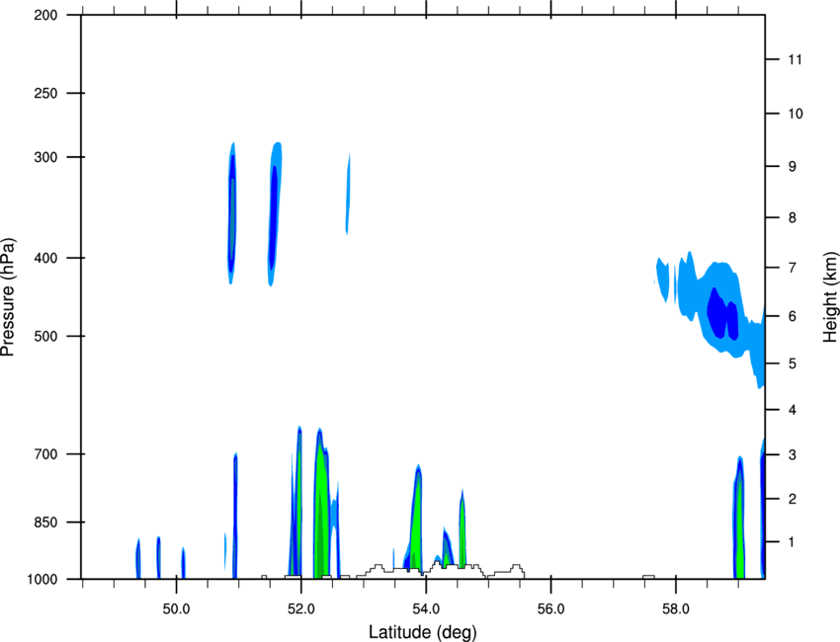Click the 2 km height tick label
The height and width of the screenshot is (642, 840).
pyautogui.click(x=793, y=499)
